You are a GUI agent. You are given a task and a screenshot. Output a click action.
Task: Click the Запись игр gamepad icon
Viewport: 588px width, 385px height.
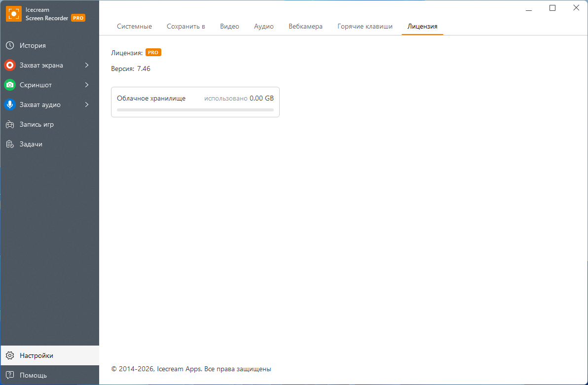[10, 124]
